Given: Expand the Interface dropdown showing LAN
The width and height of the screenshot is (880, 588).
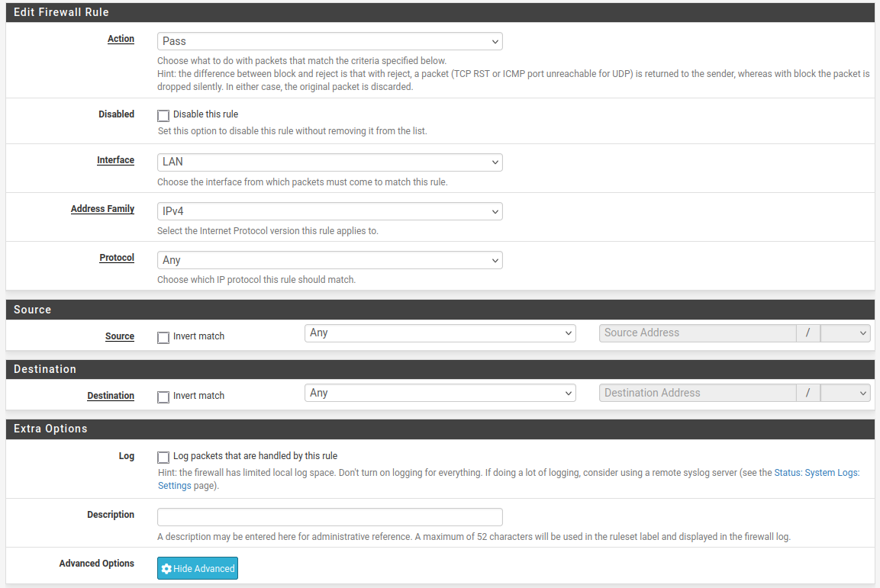Looking at the screenshot, I should pyautogui.click(x=330, y=162).
